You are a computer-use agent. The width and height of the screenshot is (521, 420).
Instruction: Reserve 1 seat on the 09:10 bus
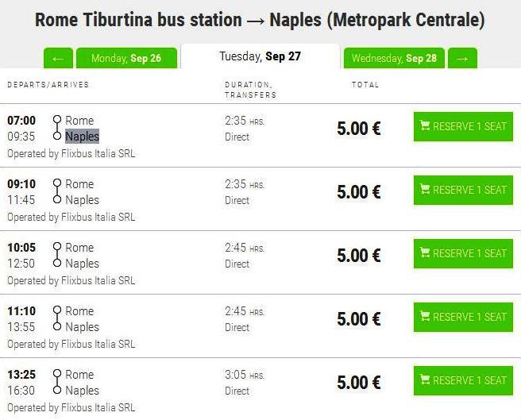463,191
